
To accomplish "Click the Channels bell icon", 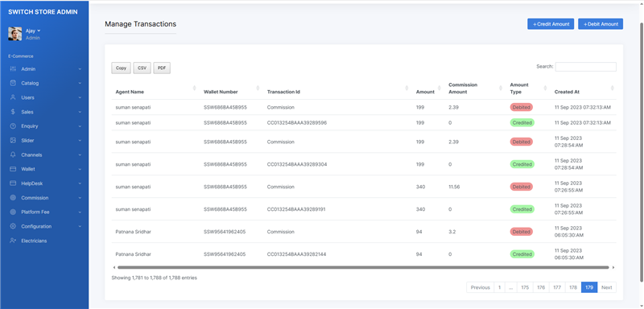I will pyautogui.click(x=13, y=154).
